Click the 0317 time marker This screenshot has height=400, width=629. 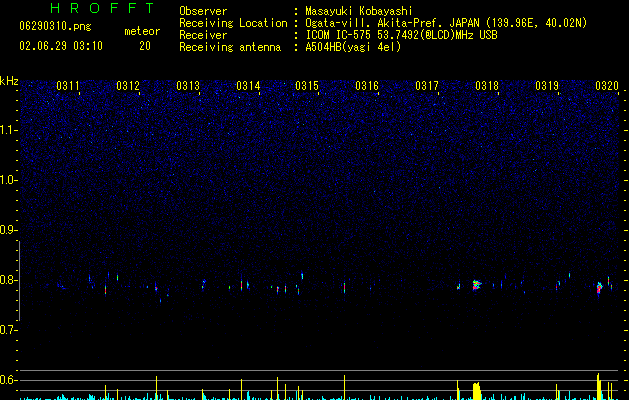coord(427,86)
